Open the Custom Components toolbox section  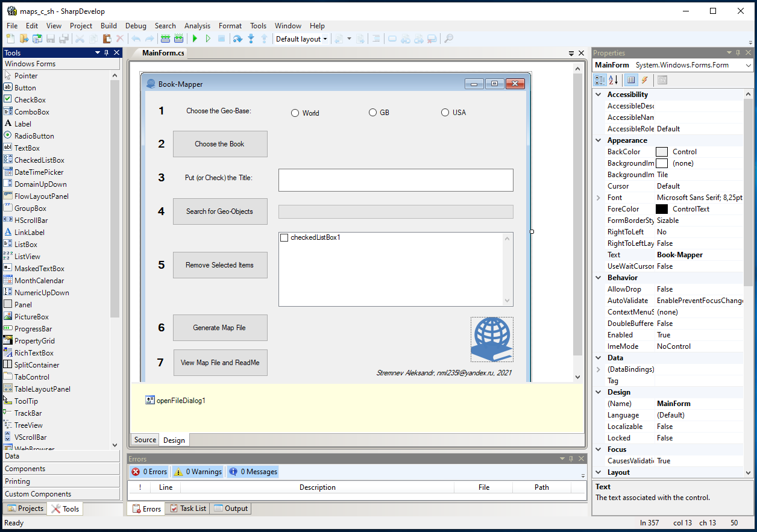pyautogui.click(x=61, y=494)
